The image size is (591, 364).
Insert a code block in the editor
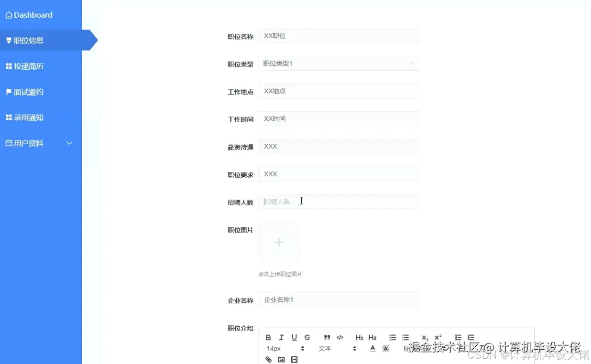340,337
